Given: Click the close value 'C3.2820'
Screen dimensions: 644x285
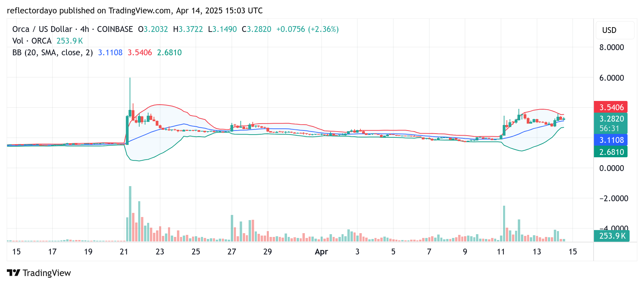Looking at the screenshot, I should pyautogui.click(x=257, y=29).
